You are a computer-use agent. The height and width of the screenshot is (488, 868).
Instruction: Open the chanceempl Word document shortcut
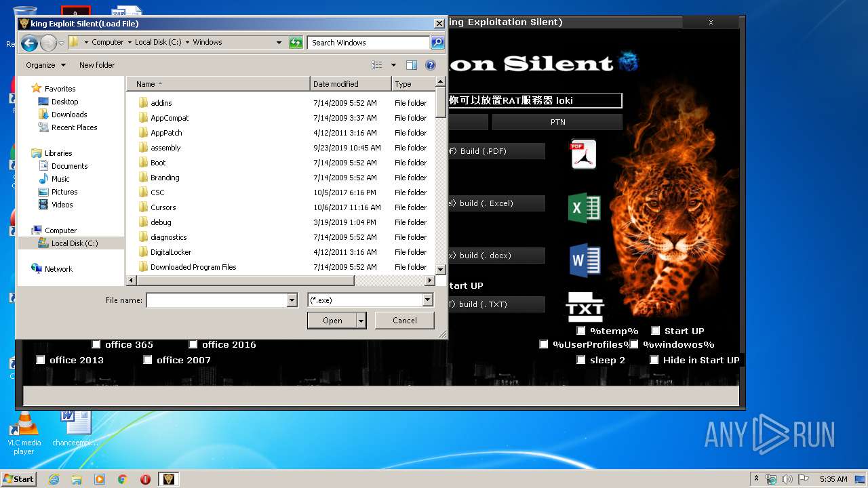(x=76, y=428)
